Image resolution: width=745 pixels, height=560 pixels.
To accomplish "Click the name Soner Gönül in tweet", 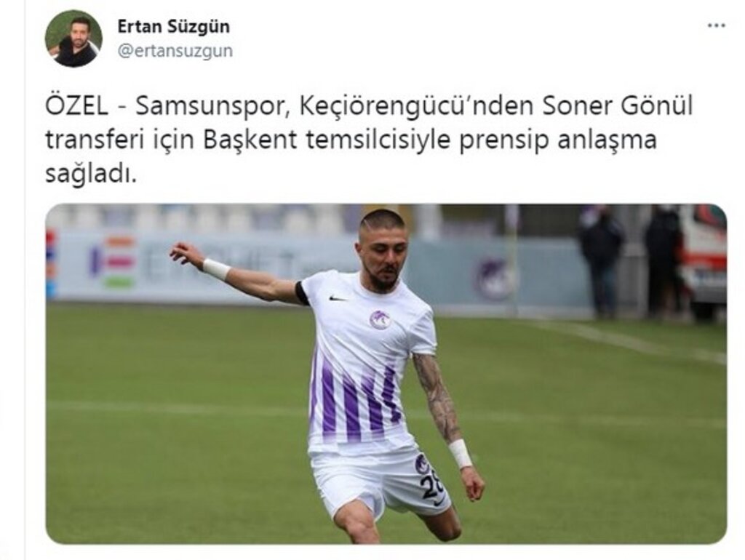I will click(x=617, y=105).
